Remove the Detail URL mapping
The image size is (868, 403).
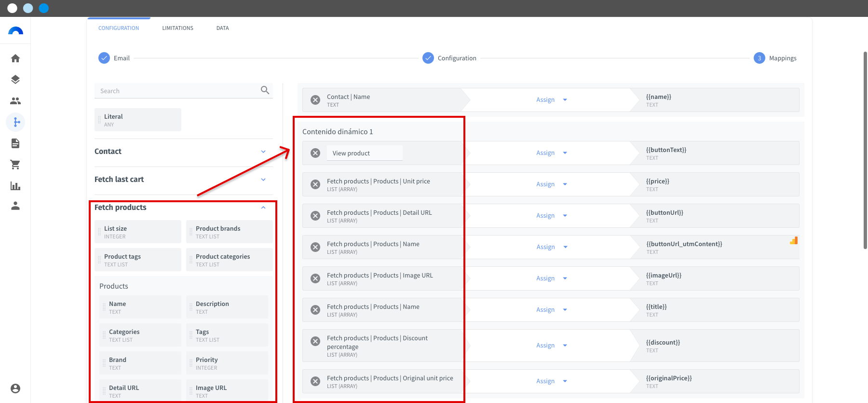pyautogui.click(x=315, y=216)
